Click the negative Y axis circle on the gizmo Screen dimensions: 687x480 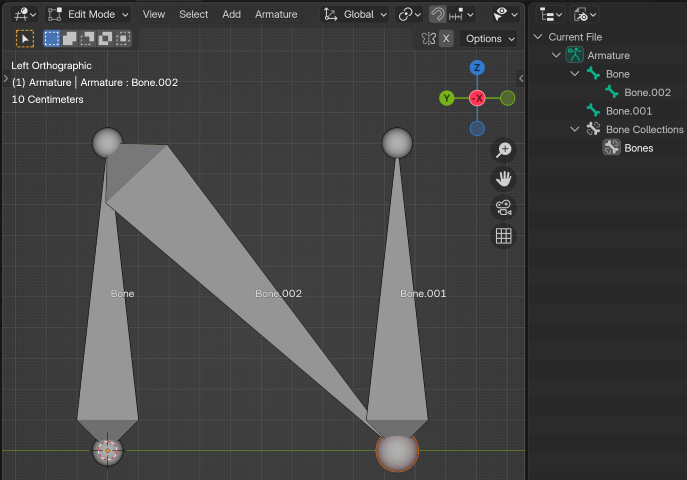click(507, 98)
